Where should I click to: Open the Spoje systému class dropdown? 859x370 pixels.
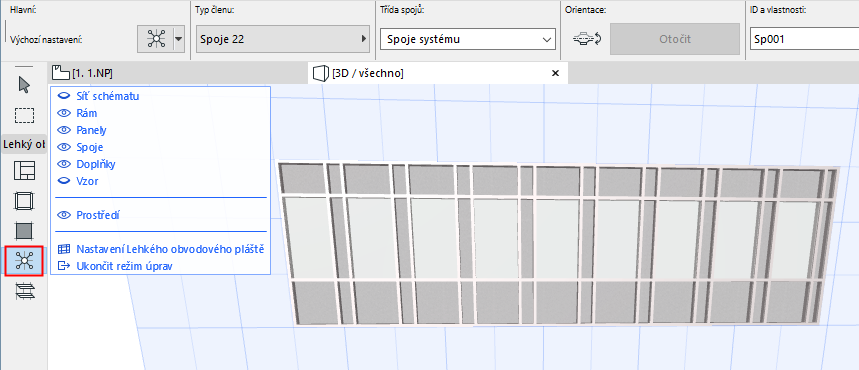468,39
